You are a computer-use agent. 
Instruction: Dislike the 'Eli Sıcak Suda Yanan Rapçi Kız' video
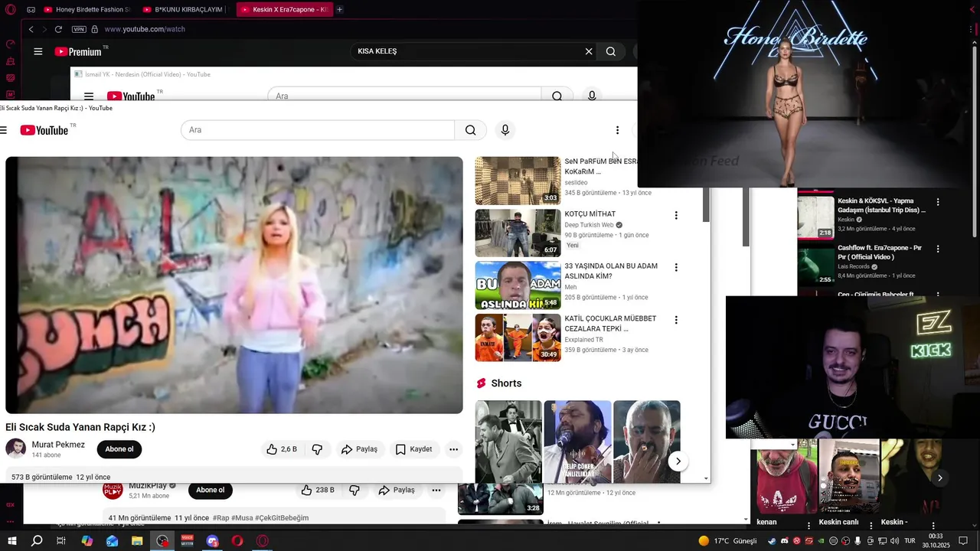(x=317, y=449)
